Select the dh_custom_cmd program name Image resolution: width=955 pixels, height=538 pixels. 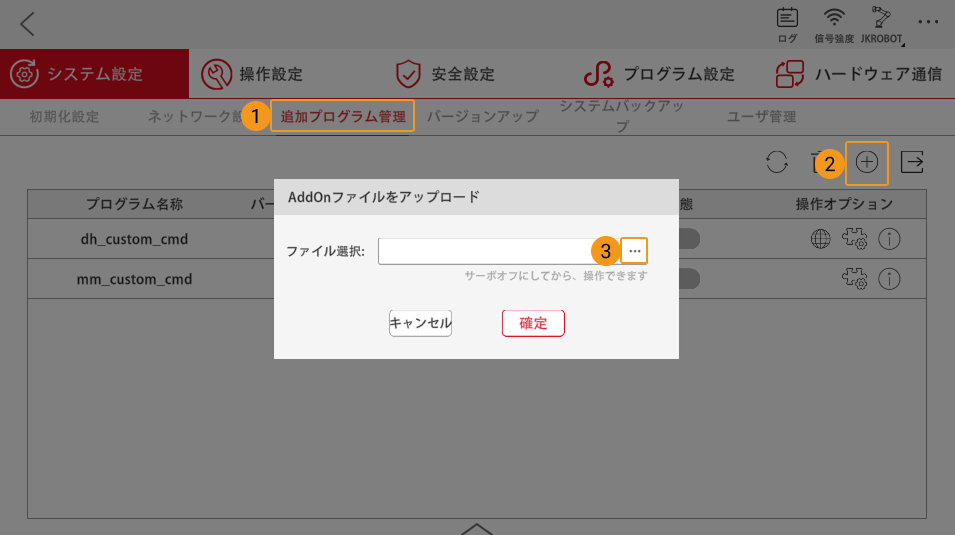pos(134,239)
